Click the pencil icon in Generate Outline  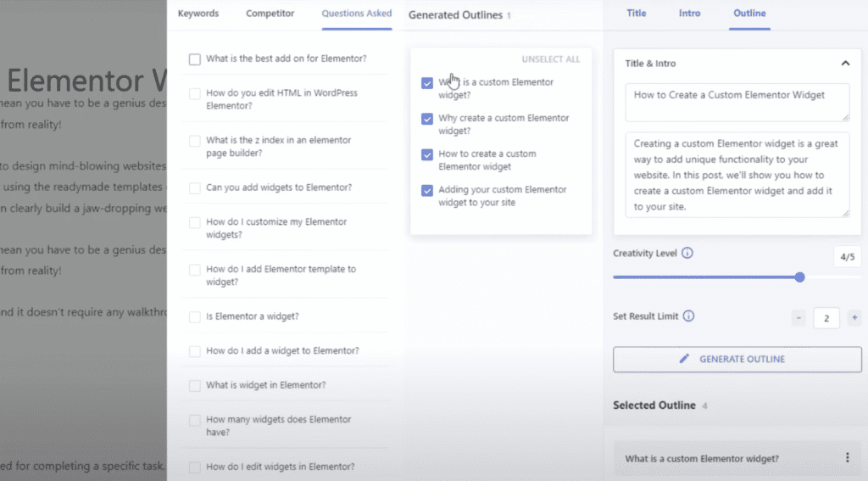click(x=684, y=359)
